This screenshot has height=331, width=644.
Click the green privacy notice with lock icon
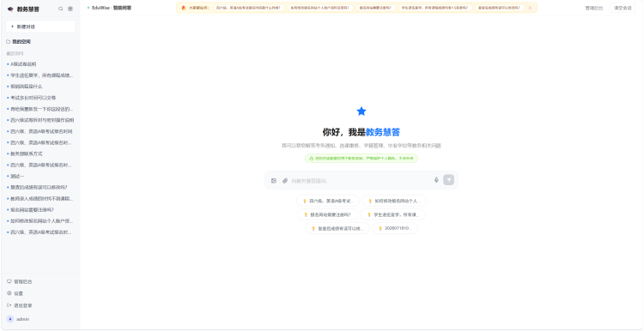coord(361,159)
